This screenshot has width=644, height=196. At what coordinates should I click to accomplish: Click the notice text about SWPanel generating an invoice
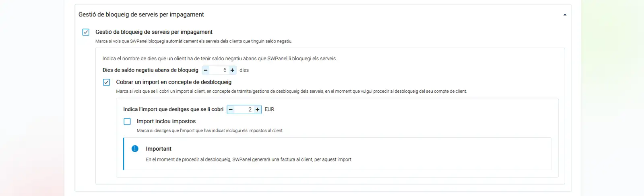tap(249, 159)
